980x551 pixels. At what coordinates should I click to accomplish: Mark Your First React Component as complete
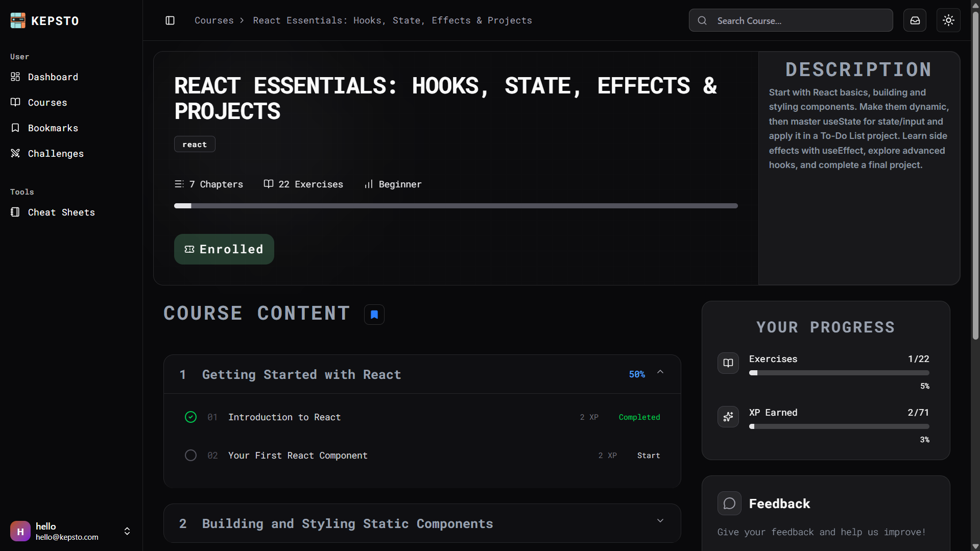coord(190,455)
